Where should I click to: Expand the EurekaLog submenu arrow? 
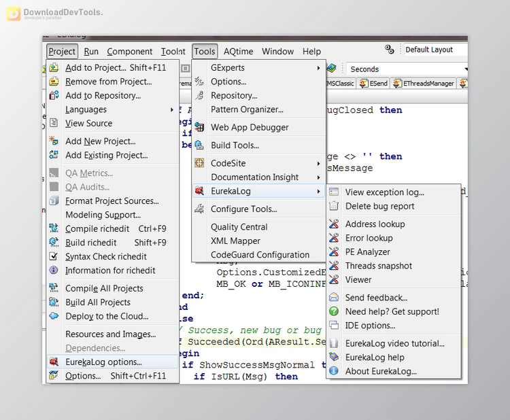pyautogui.click(x=319, y=191)
